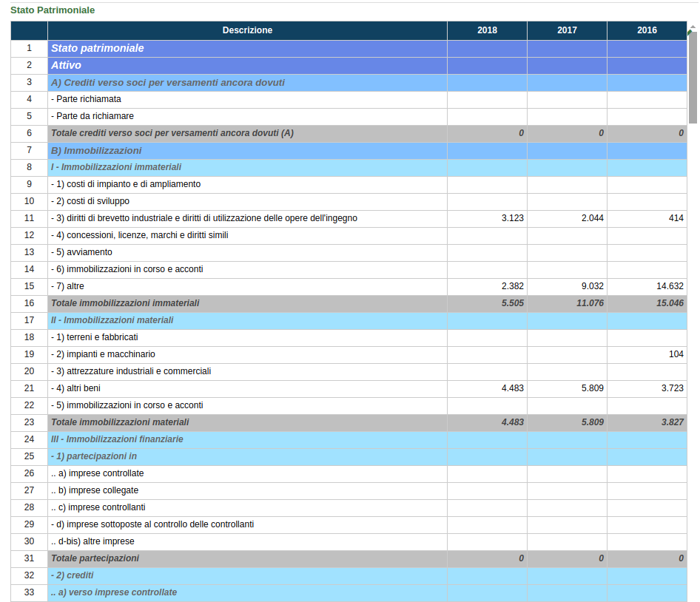
Task: Click the 414 value in the 2016 column
Action: pyautogui.click(x=676, y=218)
